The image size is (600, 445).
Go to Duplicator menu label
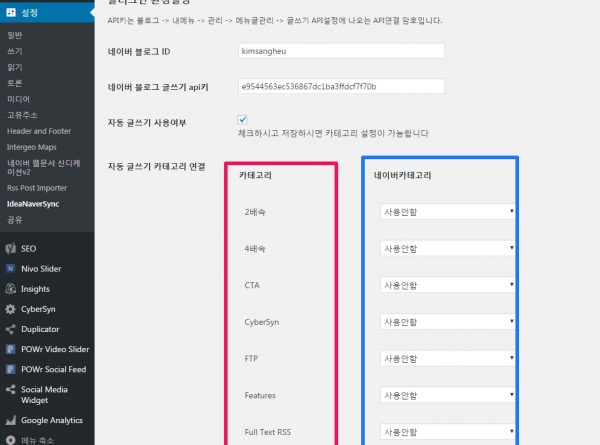pos(40,329)
